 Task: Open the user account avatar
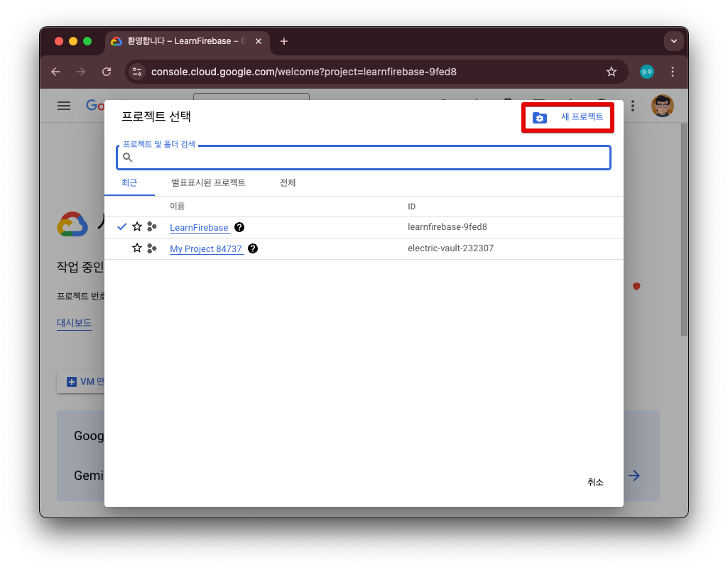tap(663, 106)
